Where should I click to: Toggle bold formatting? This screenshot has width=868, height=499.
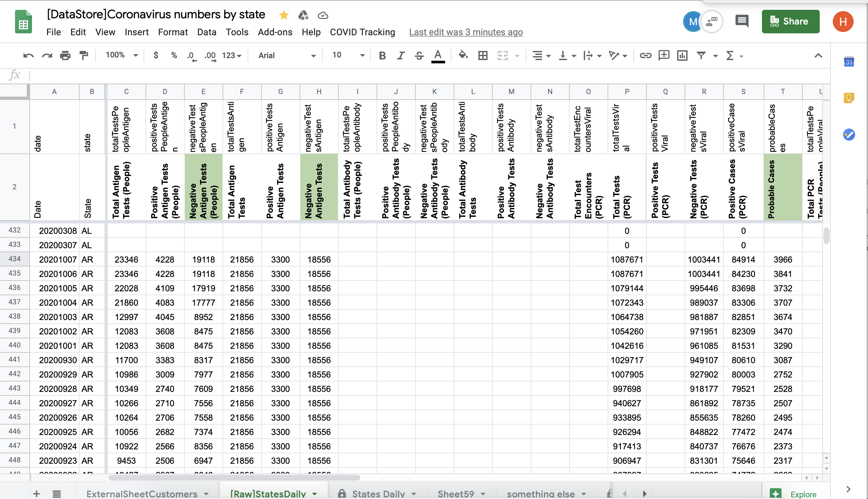click(382, 56)
